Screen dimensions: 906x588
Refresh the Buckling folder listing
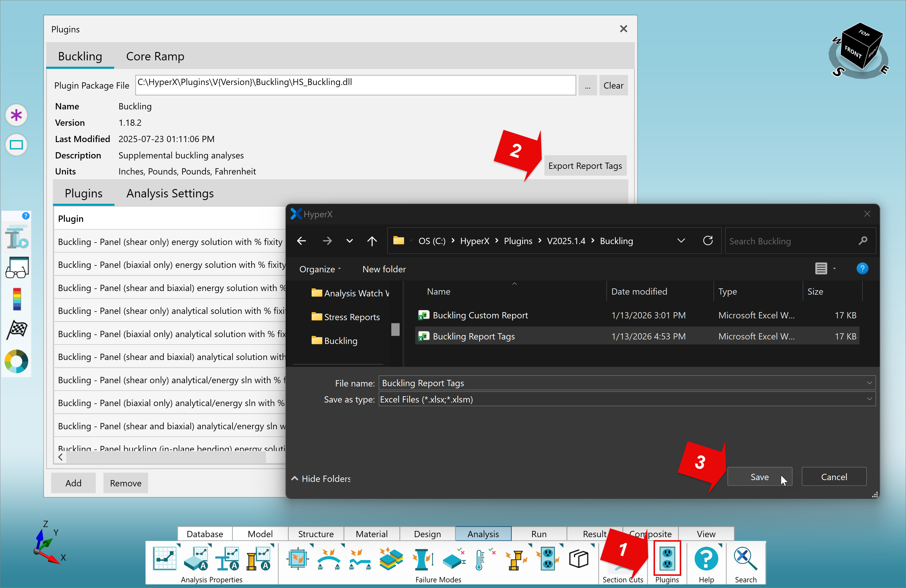point(708,240)
